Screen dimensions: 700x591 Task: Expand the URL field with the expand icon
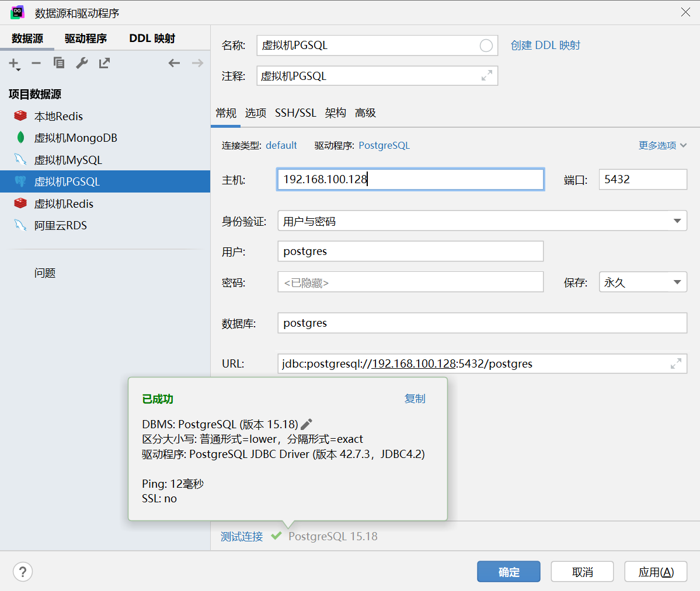coord(676,363)
